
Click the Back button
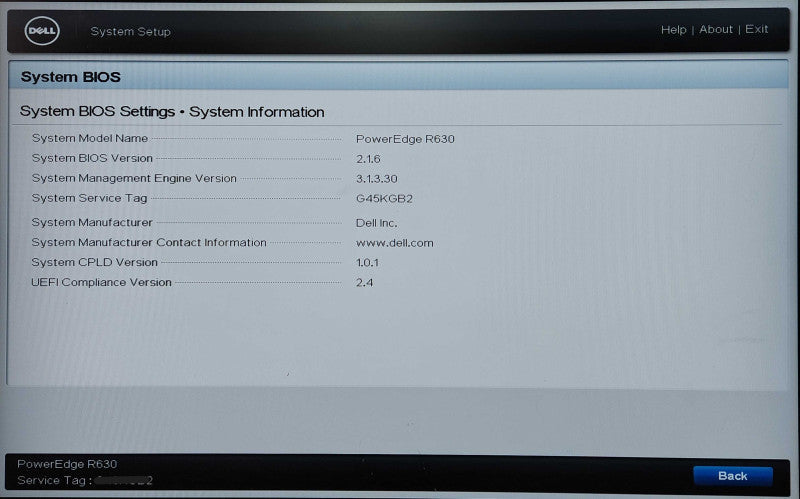[x=733, y=476]
